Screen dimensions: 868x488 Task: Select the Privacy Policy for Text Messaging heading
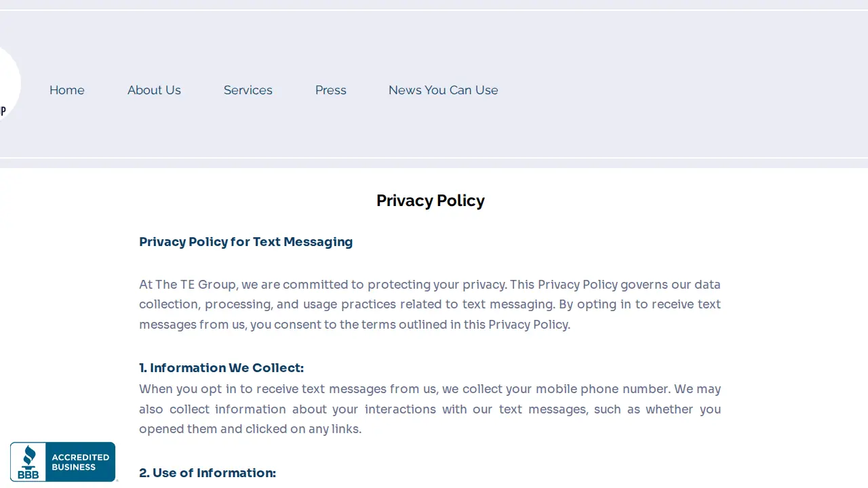click(246, 242)
